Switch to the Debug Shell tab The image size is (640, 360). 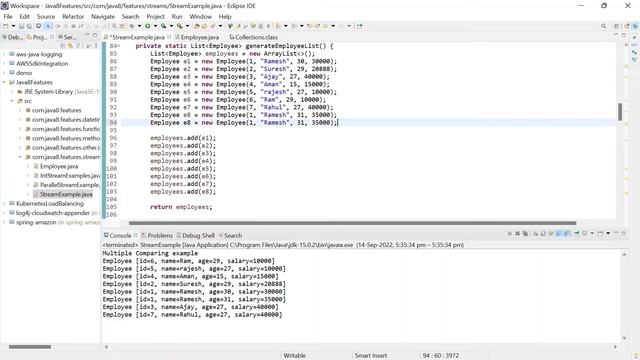point(195,235)
